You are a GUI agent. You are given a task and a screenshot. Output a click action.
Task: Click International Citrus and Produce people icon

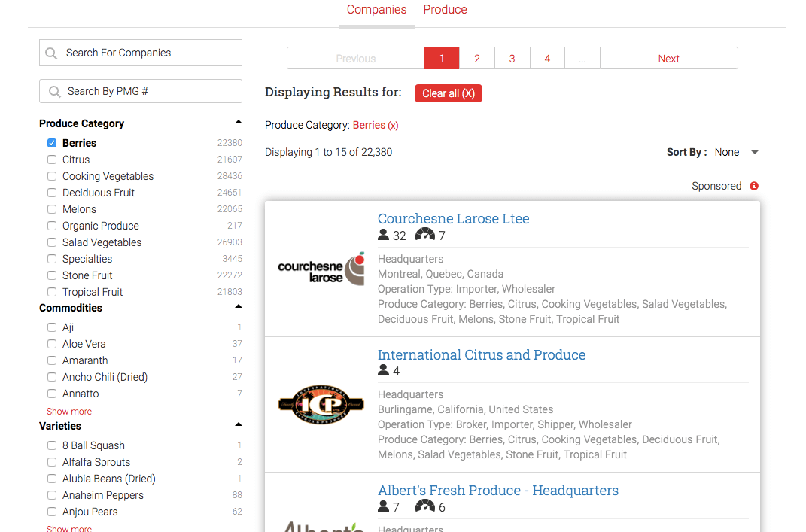pos(384,371)
